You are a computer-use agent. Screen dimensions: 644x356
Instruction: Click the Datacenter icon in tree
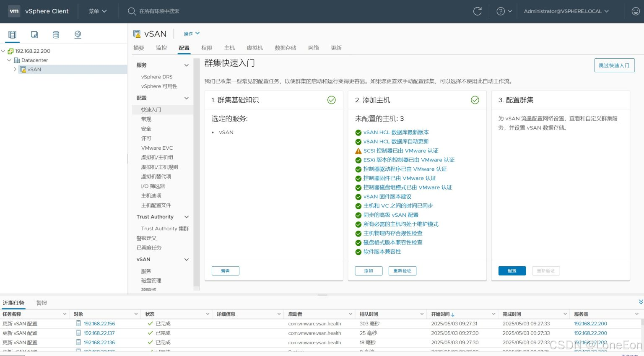tap(17, 60)
